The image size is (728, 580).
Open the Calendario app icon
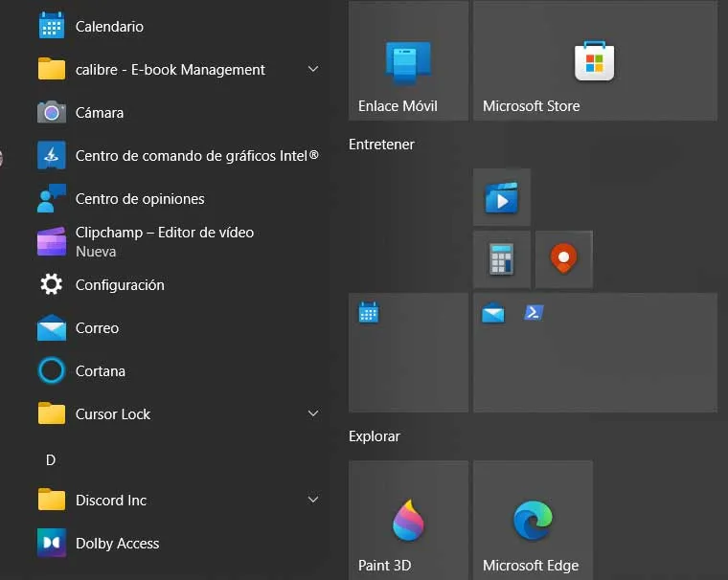point(52,26)
